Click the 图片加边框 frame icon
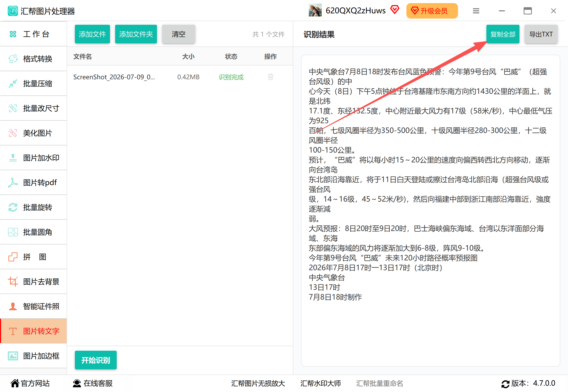This screenshot has height=392, width=568. [x=13, y=356]
